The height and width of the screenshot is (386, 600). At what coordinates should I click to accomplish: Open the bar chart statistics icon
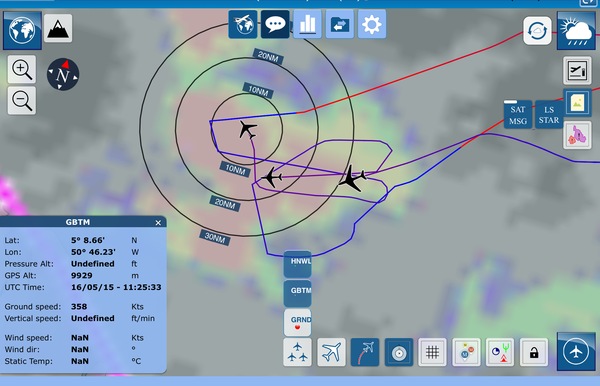[x=307, y=24]
